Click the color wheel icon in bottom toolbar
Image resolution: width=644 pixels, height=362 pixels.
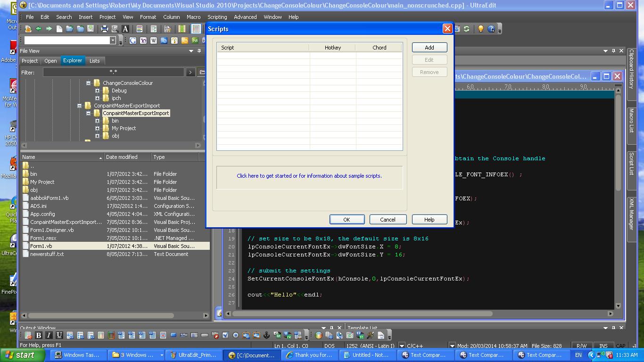coord(319,335)
